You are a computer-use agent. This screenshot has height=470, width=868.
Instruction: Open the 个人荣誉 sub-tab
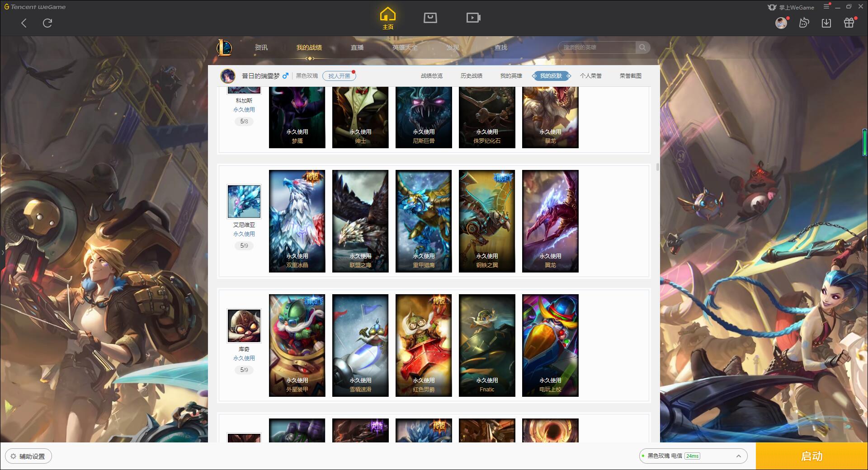tap(591, 76)
